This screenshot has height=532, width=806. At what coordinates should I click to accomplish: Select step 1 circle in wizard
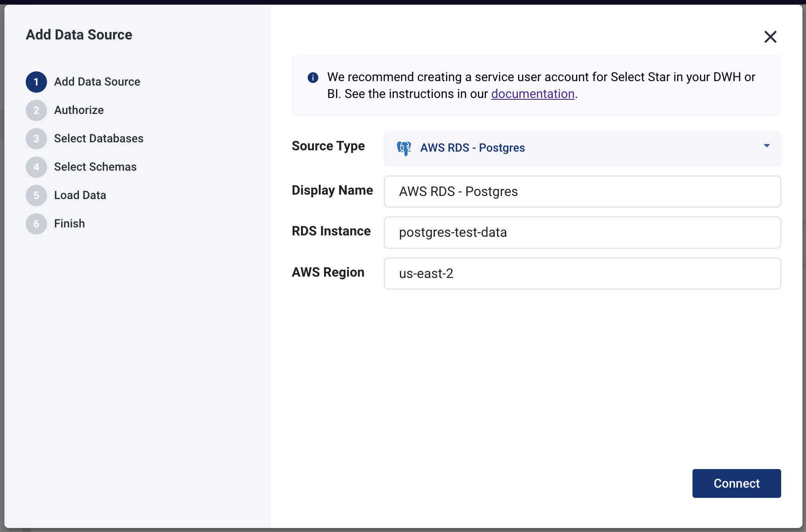36,82
